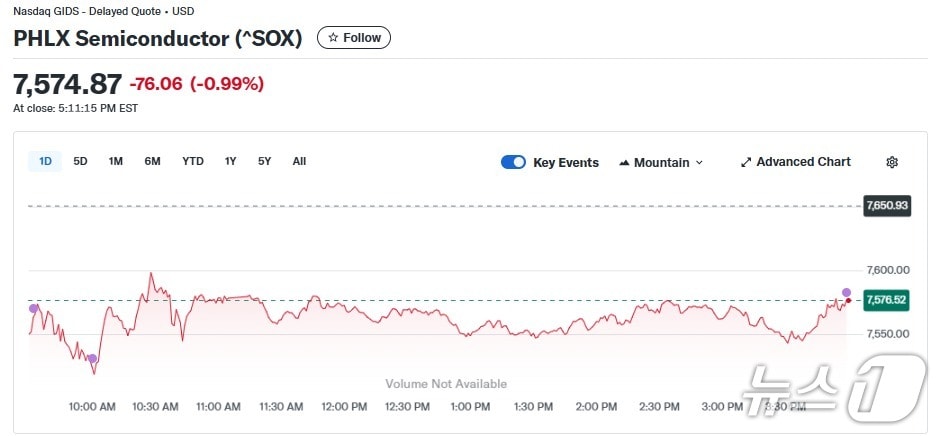Click the star icon in Follow button

coord(334,38)
